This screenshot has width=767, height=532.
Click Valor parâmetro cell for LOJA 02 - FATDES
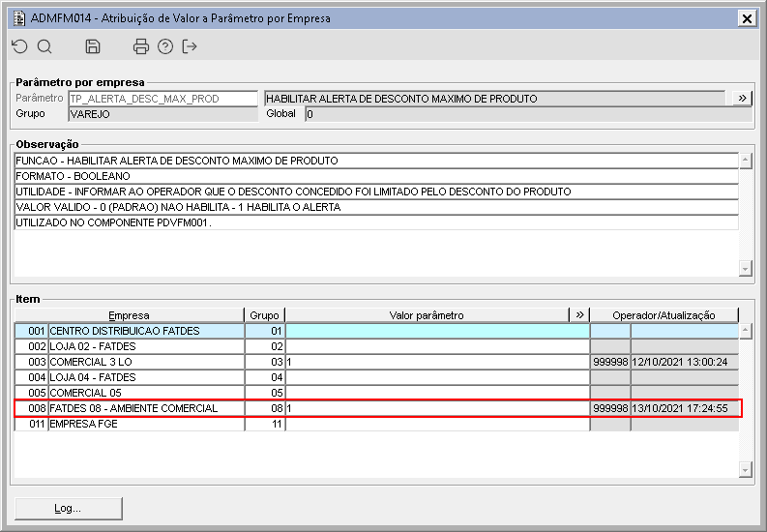[438, 346]
